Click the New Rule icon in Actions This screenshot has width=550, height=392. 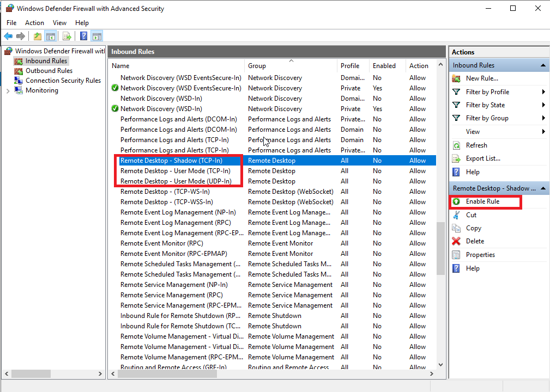(456, 78)
